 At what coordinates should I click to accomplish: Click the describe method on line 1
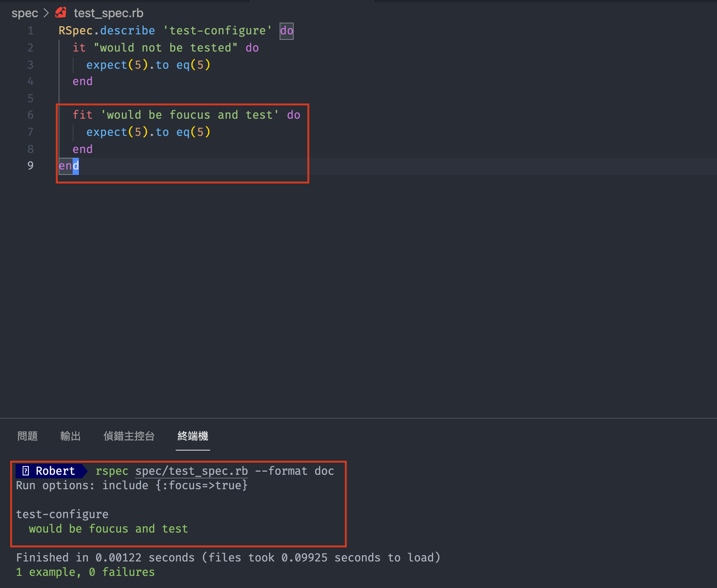pyautogui.click(x=127, y=30)
